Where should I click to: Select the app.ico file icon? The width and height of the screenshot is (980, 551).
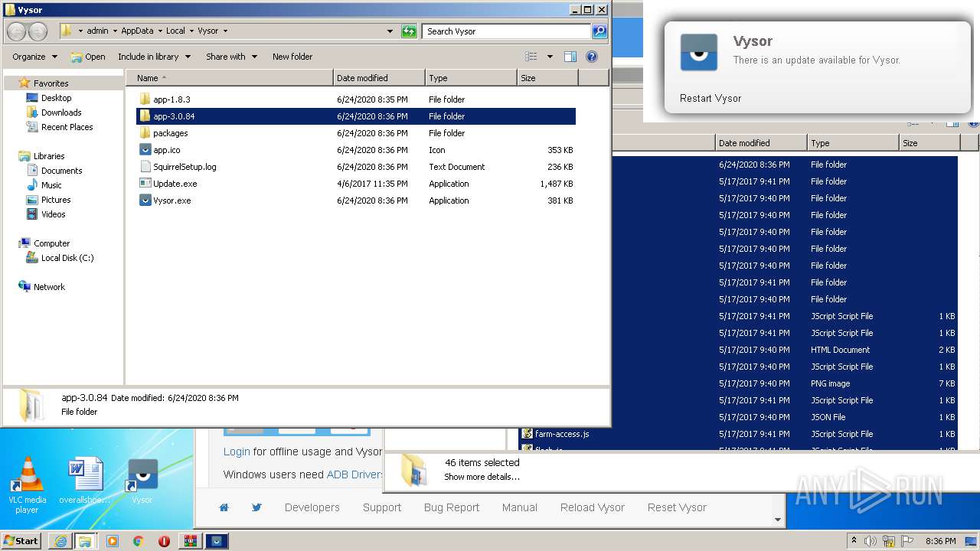[x=145, y=150]
